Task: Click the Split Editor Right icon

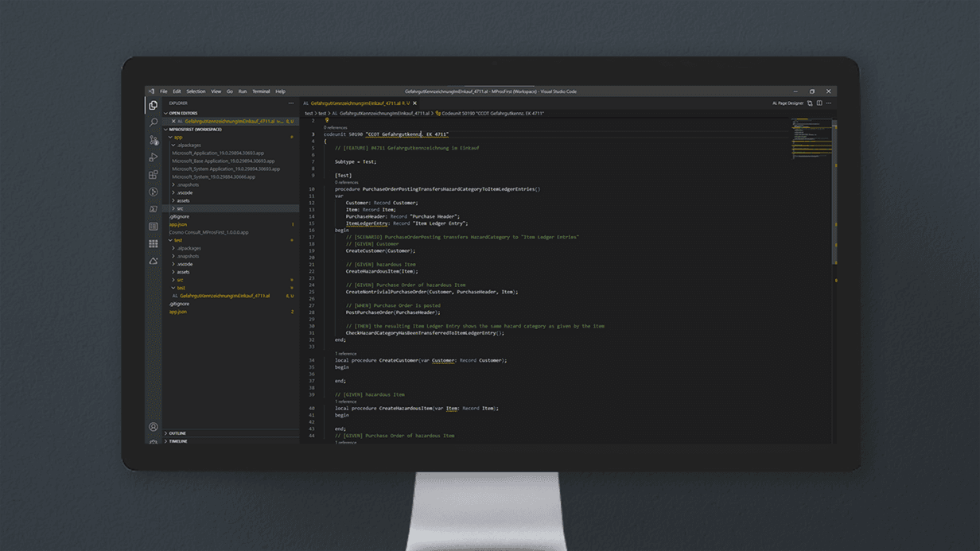Action: tap(819, 103)
